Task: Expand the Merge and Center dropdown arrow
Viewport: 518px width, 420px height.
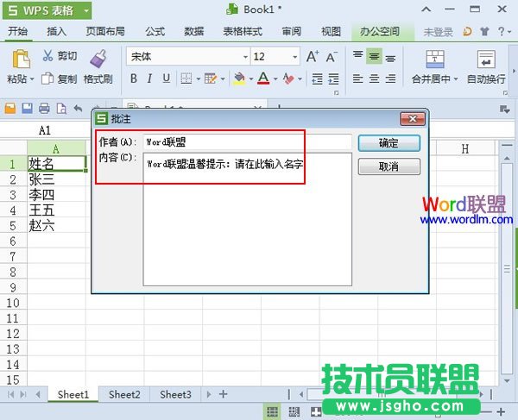Action: pos(456,78)
